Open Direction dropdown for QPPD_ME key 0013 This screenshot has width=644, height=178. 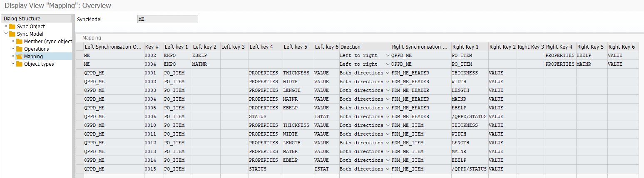[388, 151]
